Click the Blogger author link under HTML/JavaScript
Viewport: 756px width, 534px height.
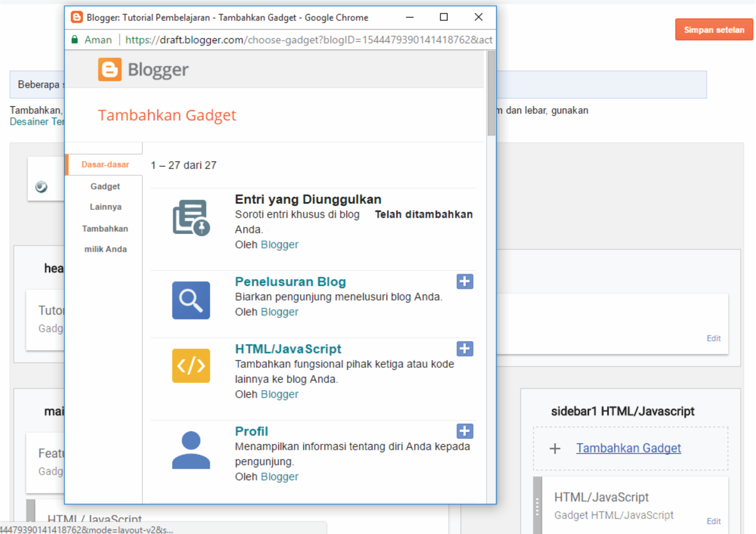pos(280,394)
